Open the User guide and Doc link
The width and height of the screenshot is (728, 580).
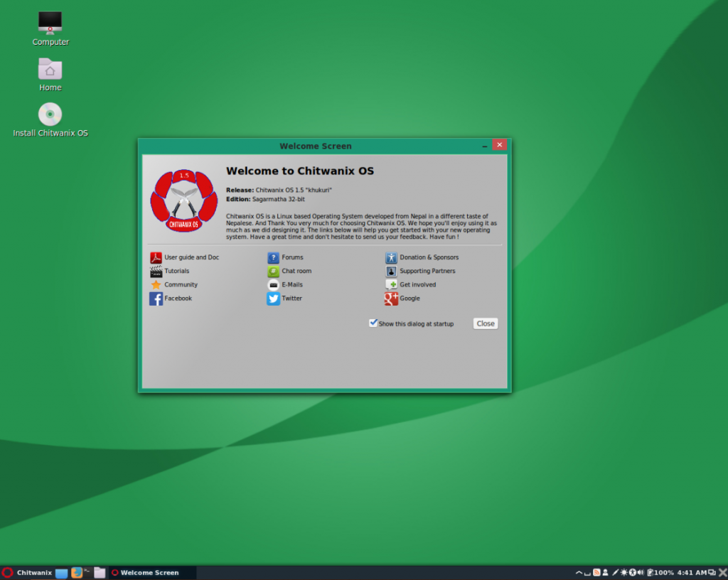click(x=191, y=257)
